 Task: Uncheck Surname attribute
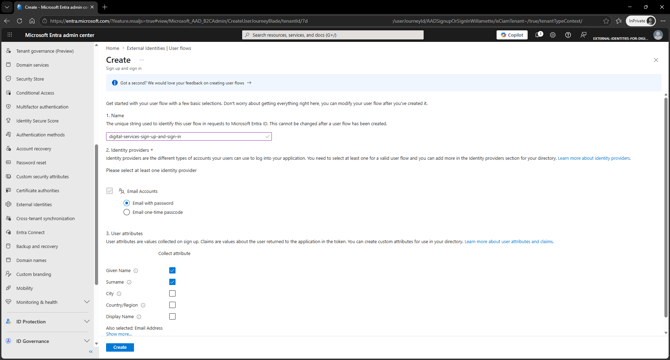click(x=172, y=282)
